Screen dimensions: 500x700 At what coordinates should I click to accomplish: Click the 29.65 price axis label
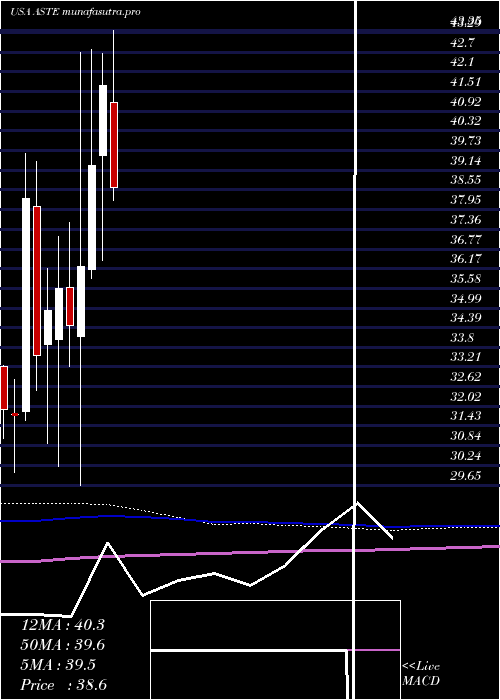click(466, 475)
